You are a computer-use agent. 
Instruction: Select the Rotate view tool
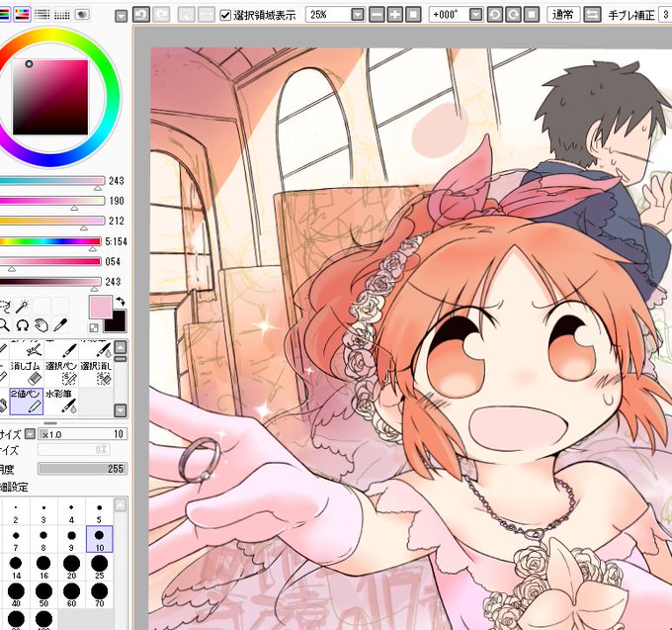[x=23, y=325]
